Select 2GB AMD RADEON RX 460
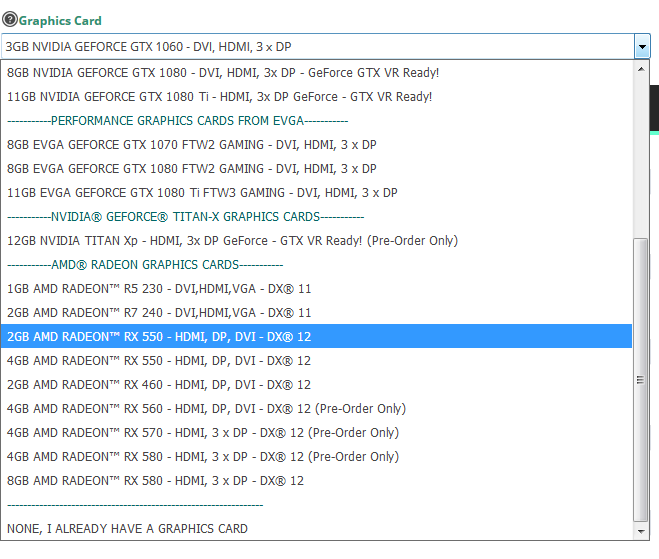The image size is (659, 559). pos(316,385)
